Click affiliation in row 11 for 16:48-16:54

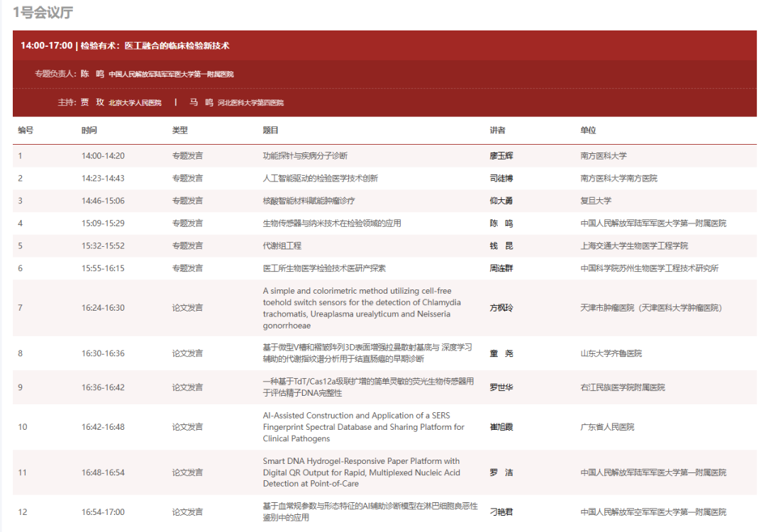click(x=654, y=472)
